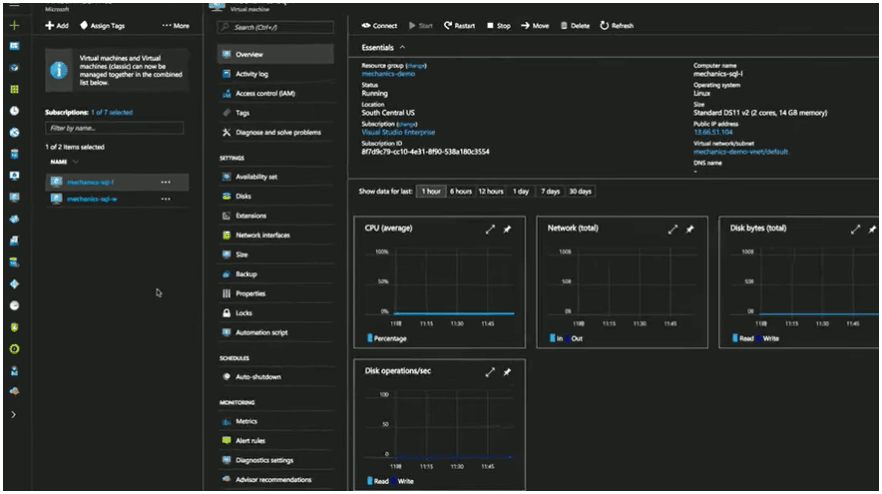The height and width of the screenshot is (494, 882).
Task: Select the mechanics-sql-w virtual machine
Action: (92, 199)
